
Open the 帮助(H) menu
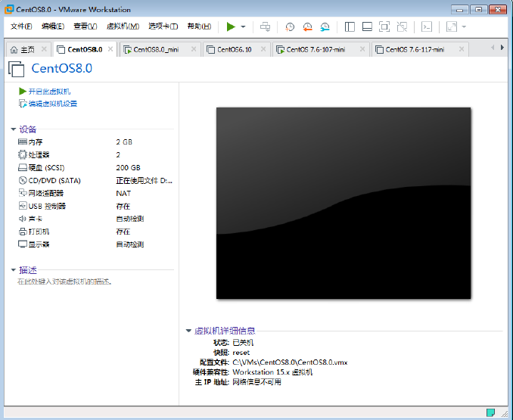(199, 26)
